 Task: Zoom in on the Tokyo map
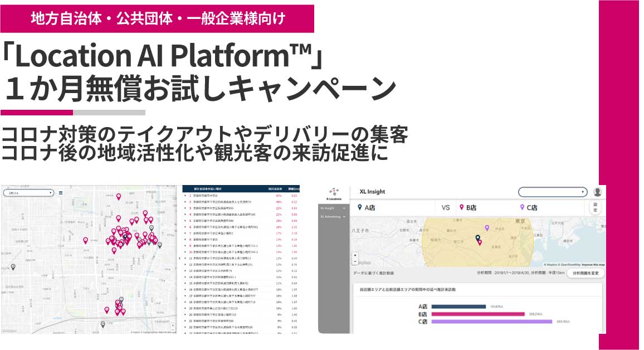point(355,254)
